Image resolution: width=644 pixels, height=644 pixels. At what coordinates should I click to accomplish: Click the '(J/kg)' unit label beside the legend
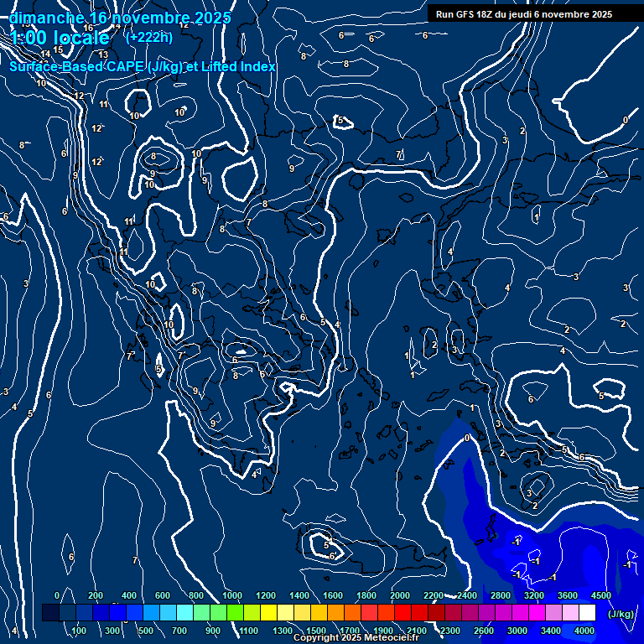click(x=621, y=614)
